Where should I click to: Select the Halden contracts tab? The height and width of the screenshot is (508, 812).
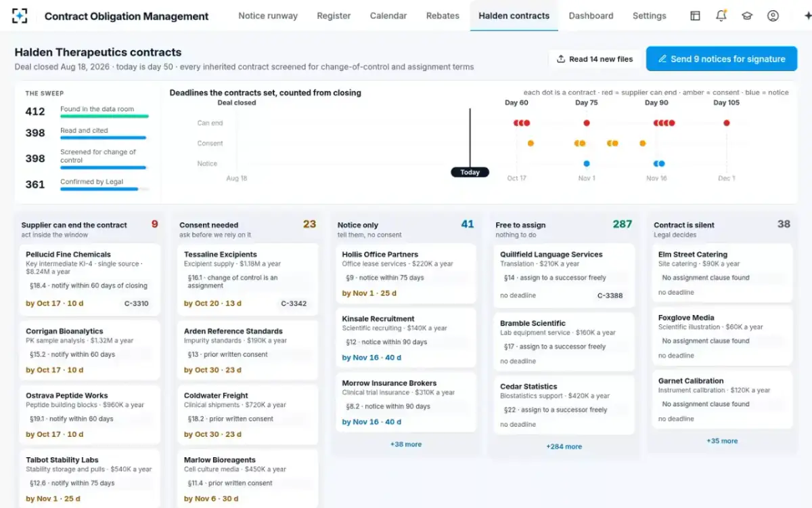tap(514, 16)
